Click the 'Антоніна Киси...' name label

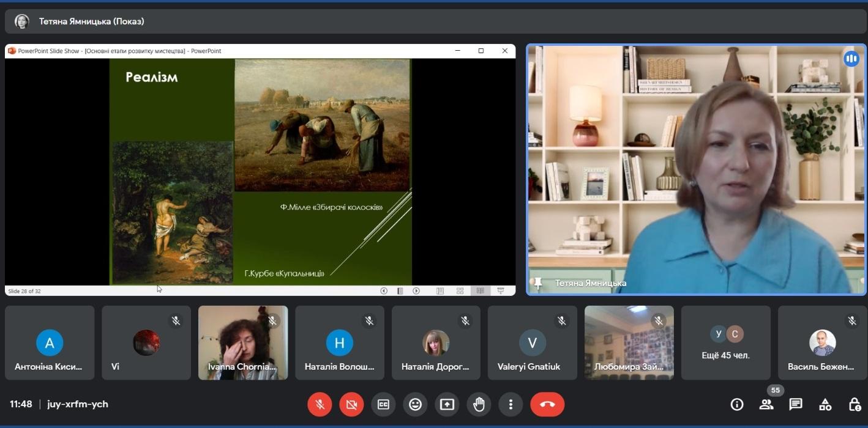48,367
